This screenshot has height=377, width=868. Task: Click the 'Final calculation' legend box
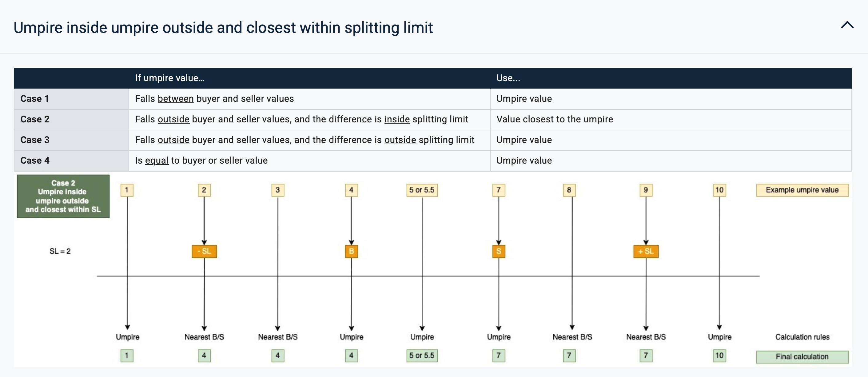pos(802,357)
